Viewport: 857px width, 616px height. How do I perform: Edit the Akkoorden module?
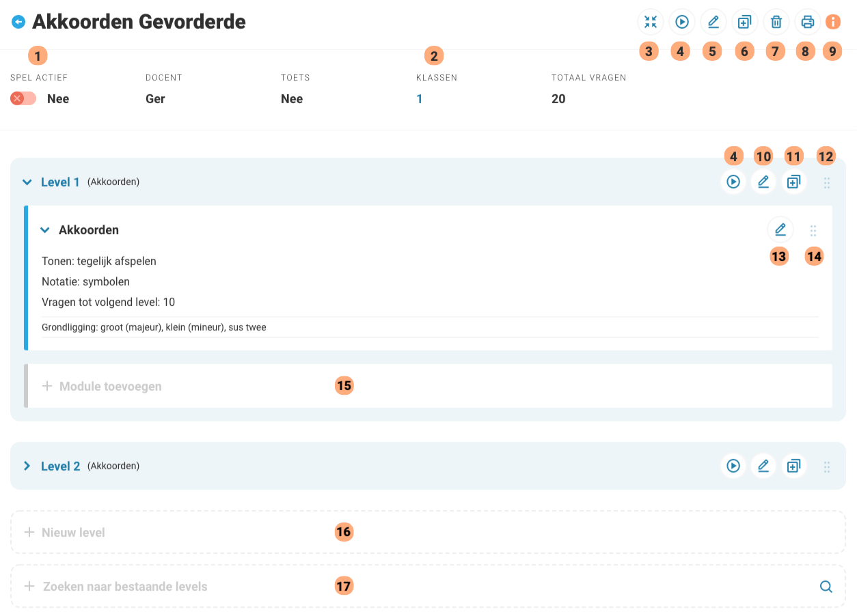(x=780, y=229)
